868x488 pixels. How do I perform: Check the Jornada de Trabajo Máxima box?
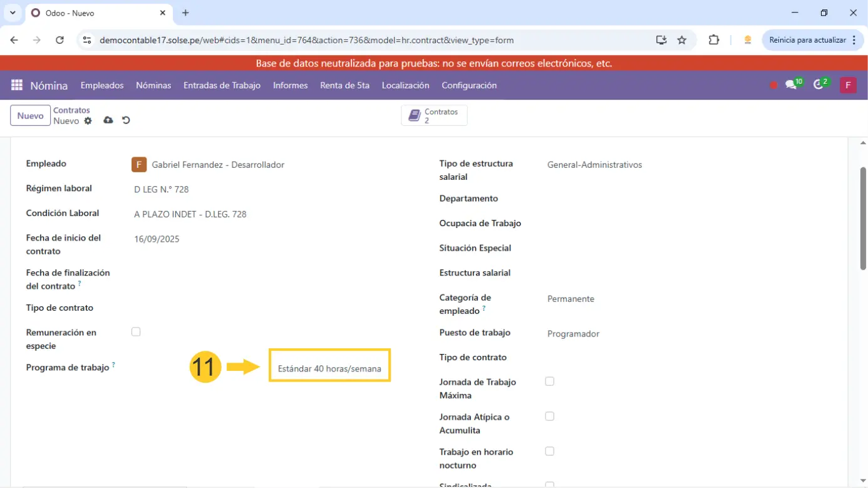[x=550, y=382]
